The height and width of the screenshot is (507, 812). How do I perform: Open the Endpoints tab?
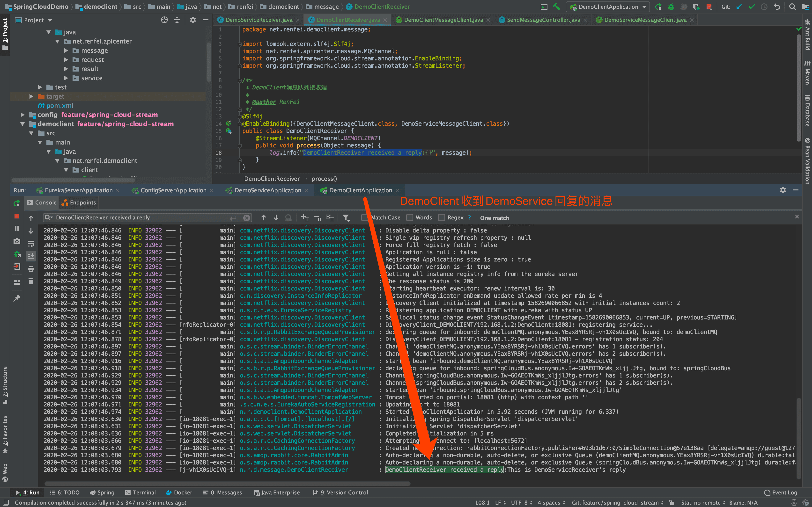79,203
